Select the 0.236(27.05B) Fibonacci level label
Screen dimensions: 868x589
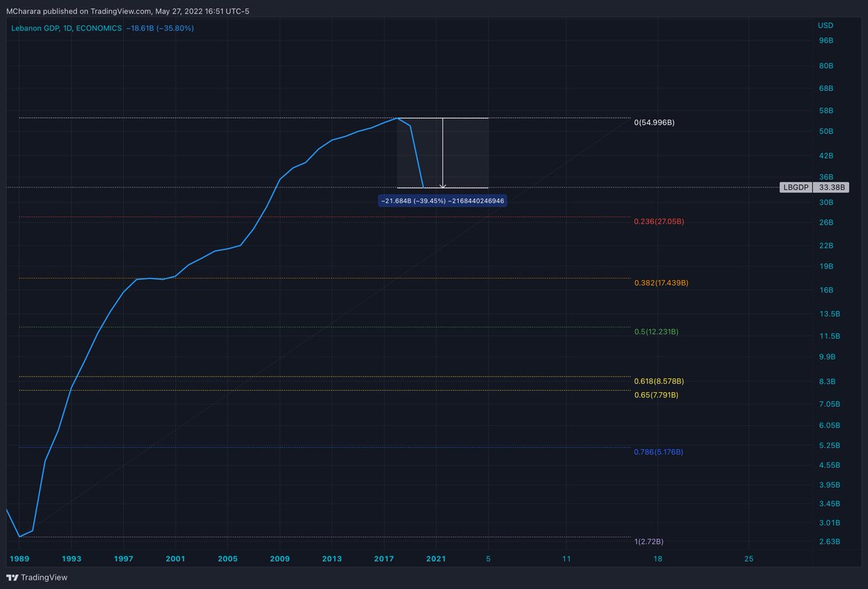tap(658, 221)
